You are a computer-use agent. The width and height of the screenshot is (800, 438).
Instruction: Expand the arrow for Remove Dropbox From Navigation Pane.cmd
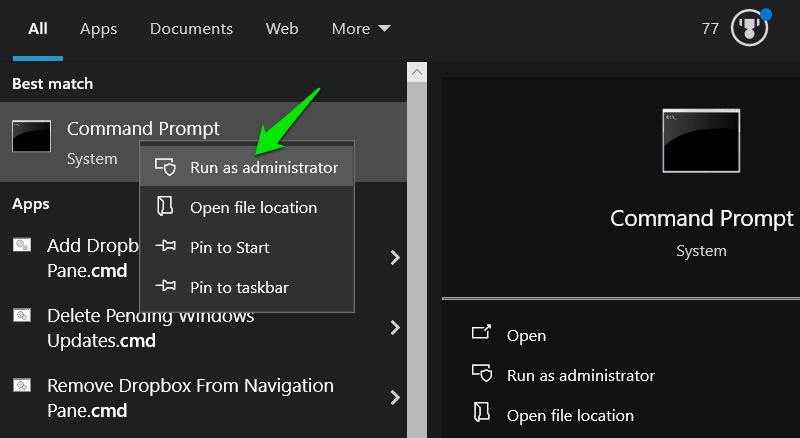(395, 397)
